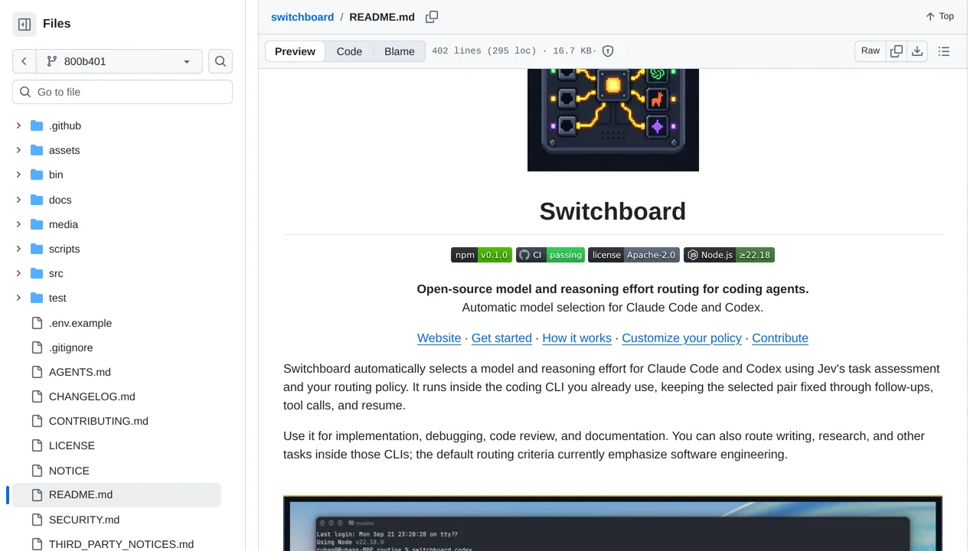Click the switchboard breadcrumb link
The height and width of the screenshot is (551, 980).
point(302,17)
